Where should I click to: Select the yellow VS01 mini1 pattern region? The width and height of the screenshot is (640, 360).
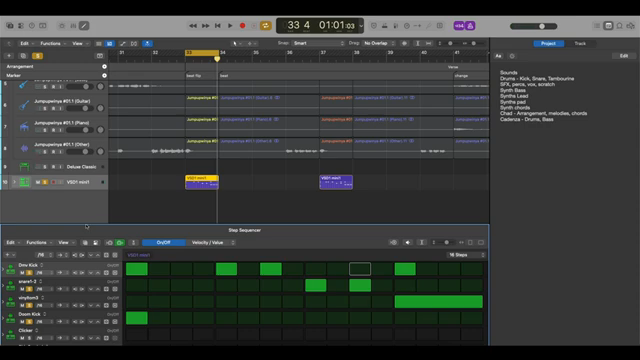(202, 182)
